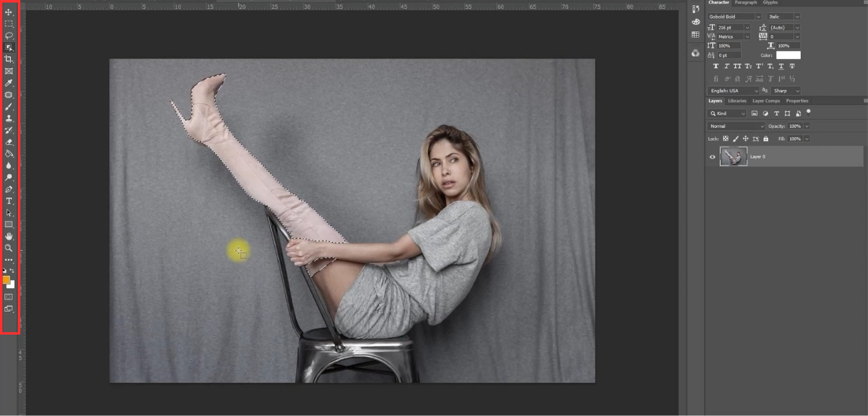Viewport: 868px width, 416px height.
Task: Switch to the Paragraph tab
Action: click(746, 3)
